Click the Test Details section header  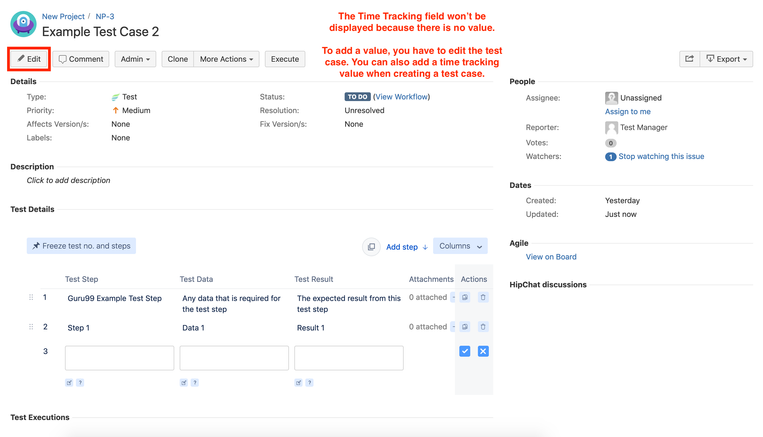pos(32,209)
